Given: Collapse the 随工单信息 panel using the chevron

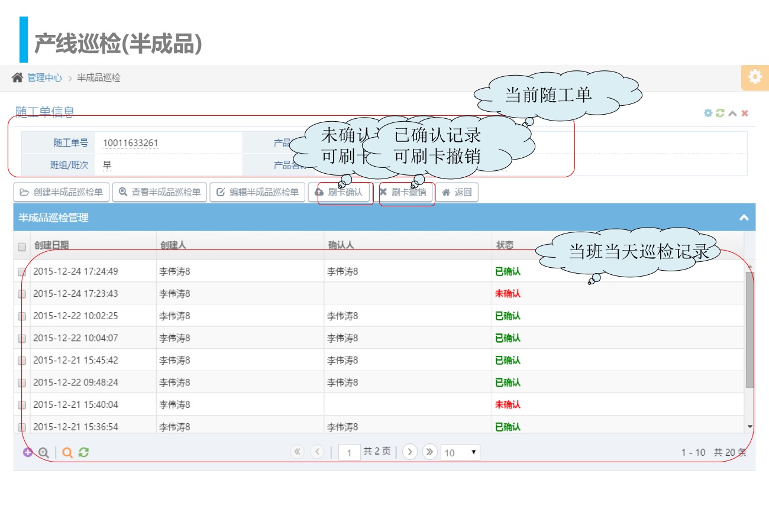Looking at the screenshot, I should coord(732,113).
